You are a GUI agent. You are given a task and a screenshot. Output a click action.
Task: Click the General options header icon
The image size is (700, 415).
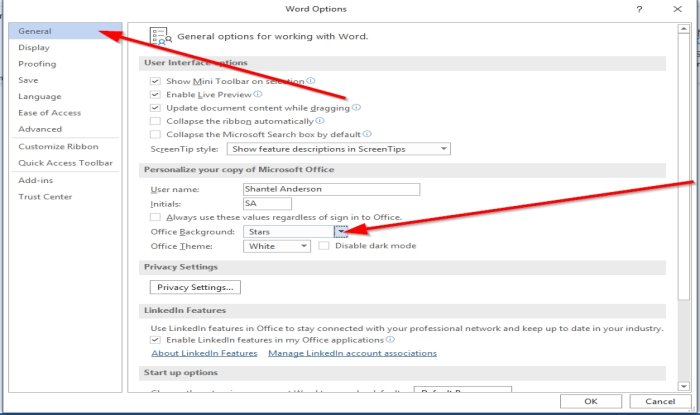(161, 36)
